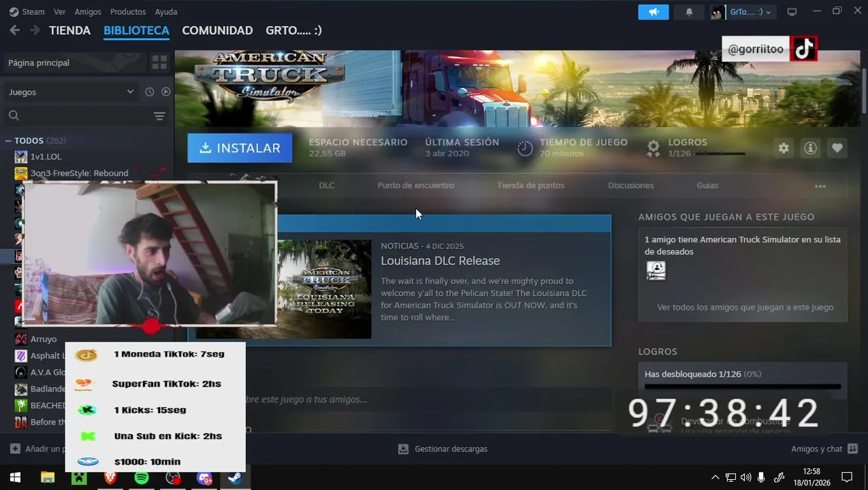Open the DLC tab
Viewport: 868px width, 490px height.
(x=327, y=185)
